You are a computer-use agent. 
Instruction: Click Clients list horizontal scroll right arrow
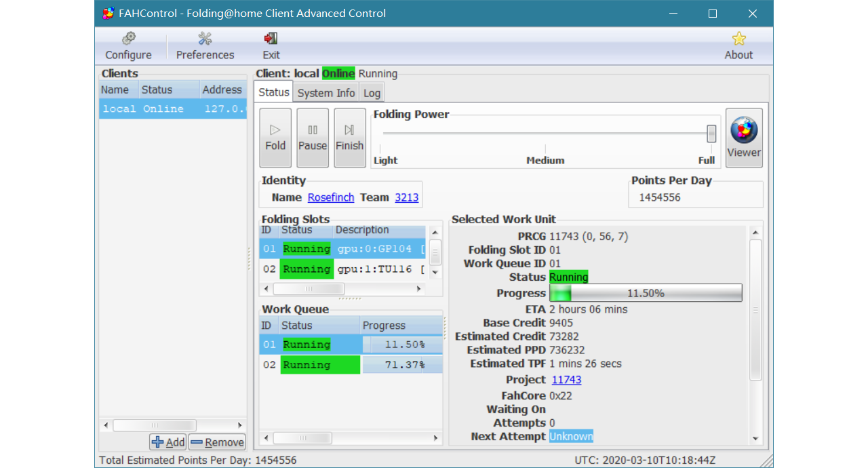240,425
